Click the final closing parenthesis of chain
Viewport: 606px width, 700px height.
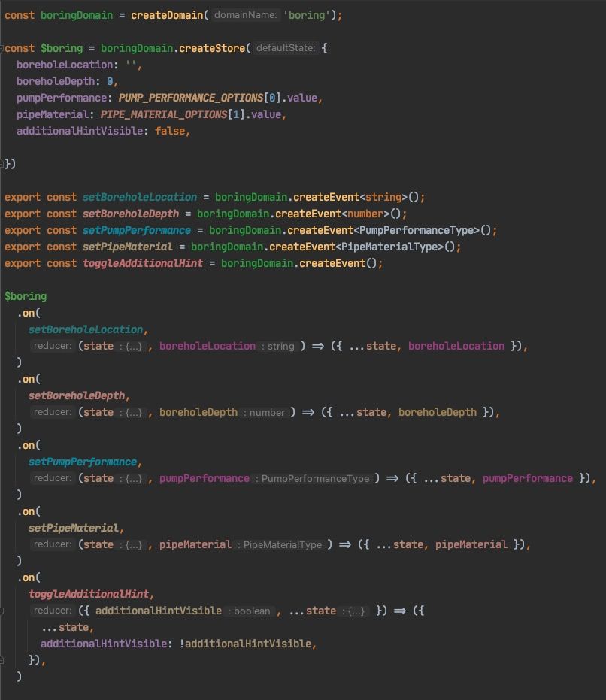coord(20,677)
